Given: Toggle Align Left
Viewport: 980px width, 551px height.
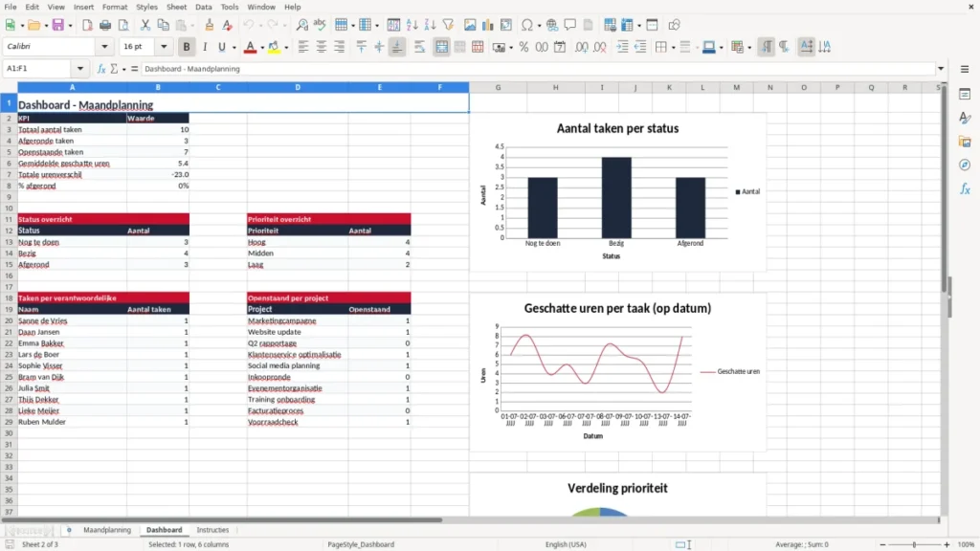Looking at the screenshot, I should coord(303,47).
